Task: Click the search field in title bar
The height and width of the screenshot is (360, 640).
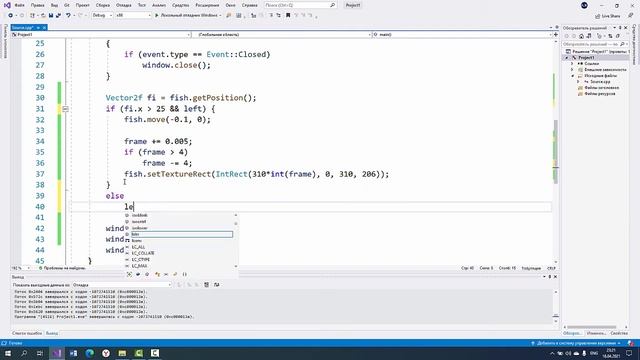Action: tap(300, 5)
